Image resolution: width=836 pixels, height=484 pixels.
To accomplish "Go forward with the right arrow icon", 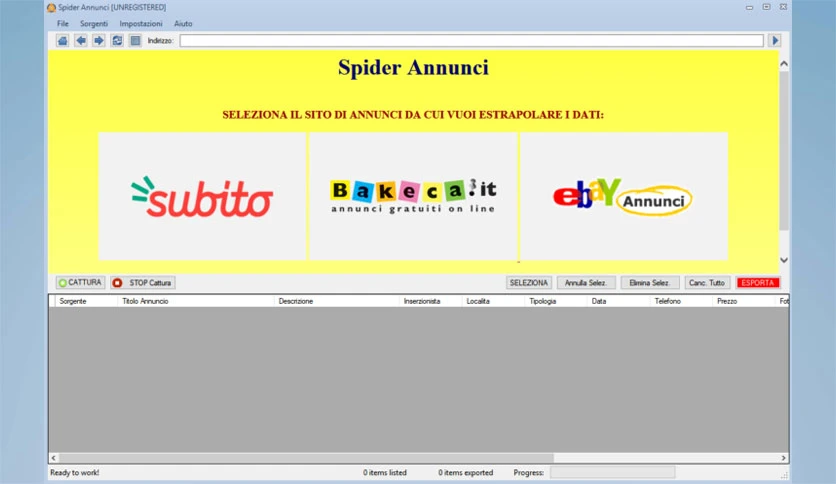I will pos(99,41).
